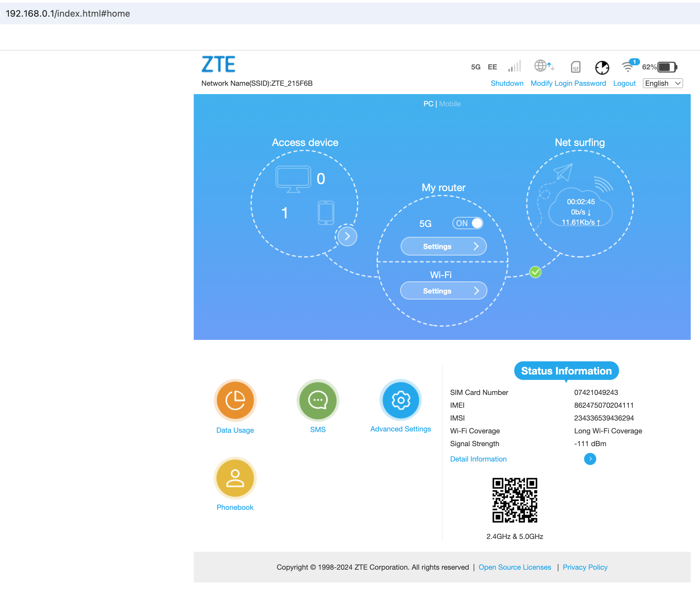Click the Wi-Fi status icon with notification badge
The height and width of the screenshot is (594, 700).
[628, 67]
